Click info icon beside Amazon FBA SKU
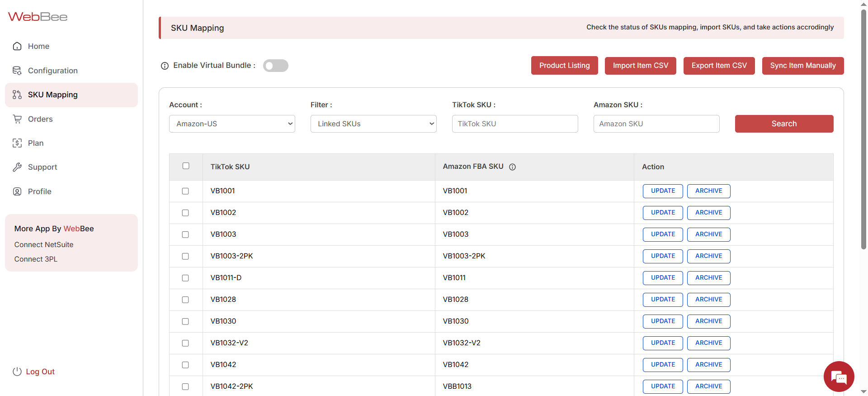 (512, 167)
